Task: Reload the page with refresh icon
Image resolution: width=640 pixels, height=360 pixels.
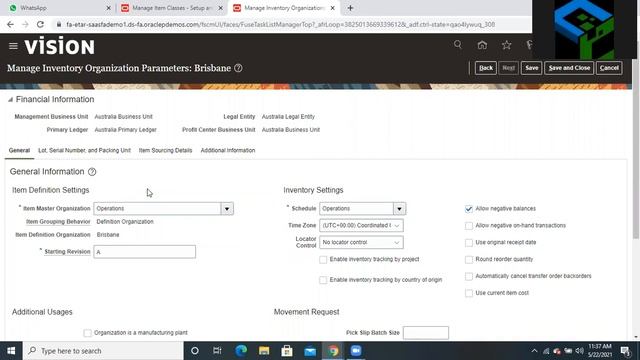Action: pos(40,24)
